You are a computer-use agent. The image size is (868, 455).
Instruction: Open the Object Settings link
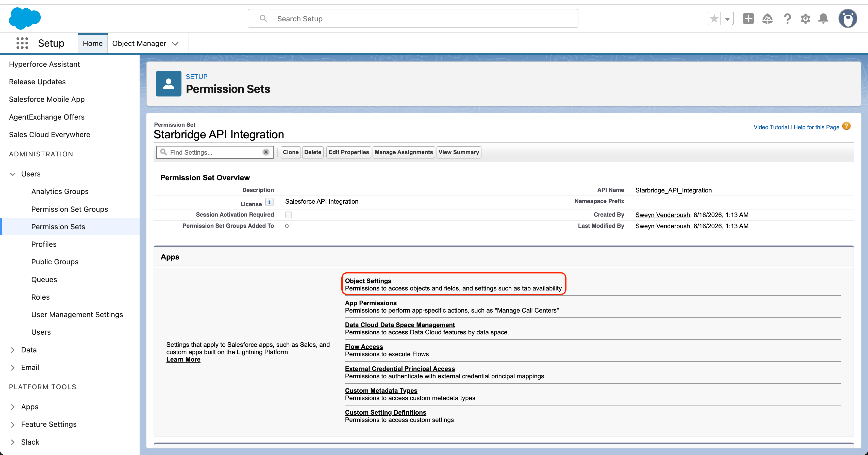coord(368,281)
